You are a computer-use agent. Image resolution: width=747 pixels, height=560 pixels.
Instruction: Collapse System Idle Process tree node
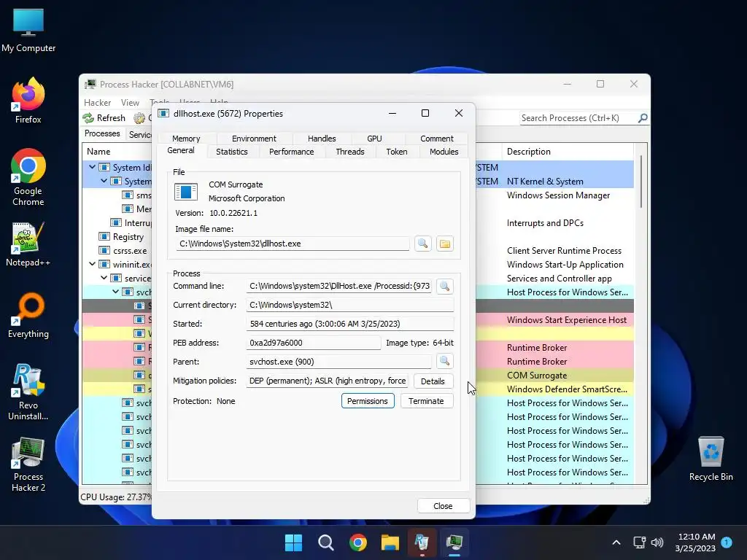coord(92,167)
